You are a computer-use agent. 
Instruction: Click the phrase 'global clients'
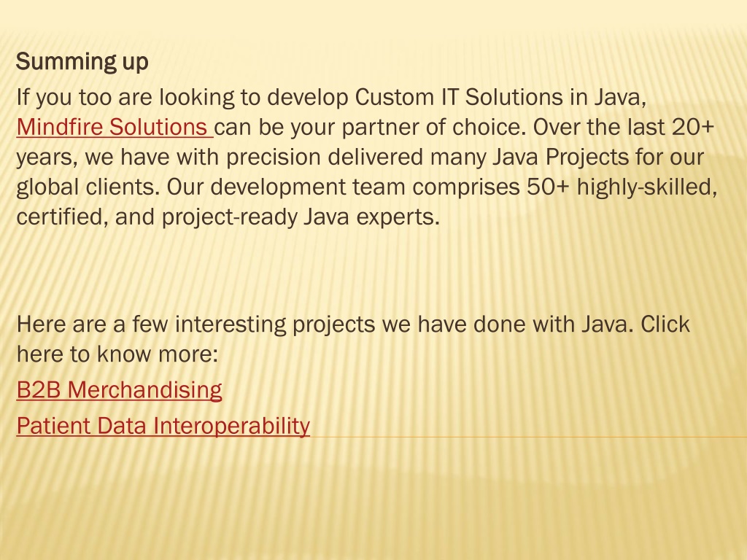pyautogui.click(x=88, y=187)
